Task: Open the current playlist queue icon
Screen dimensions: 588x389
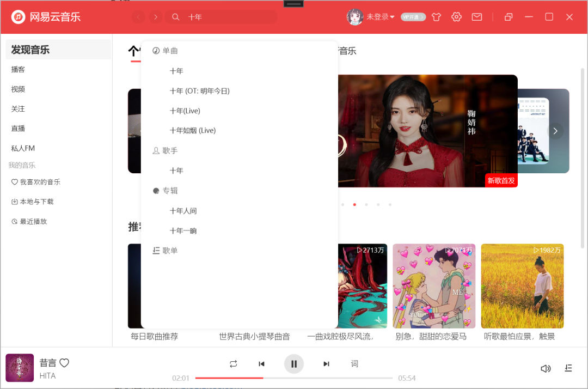Action: 568,368
